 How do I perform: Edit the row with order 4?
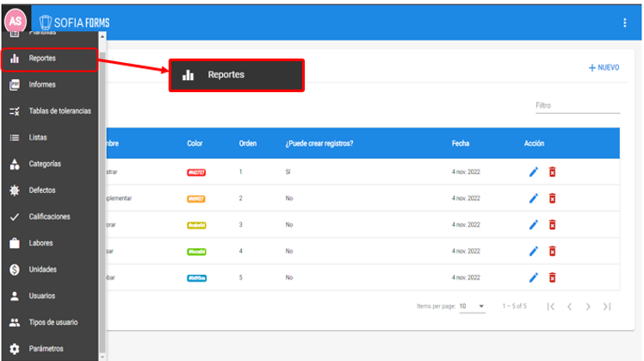(x=533, y=252)
